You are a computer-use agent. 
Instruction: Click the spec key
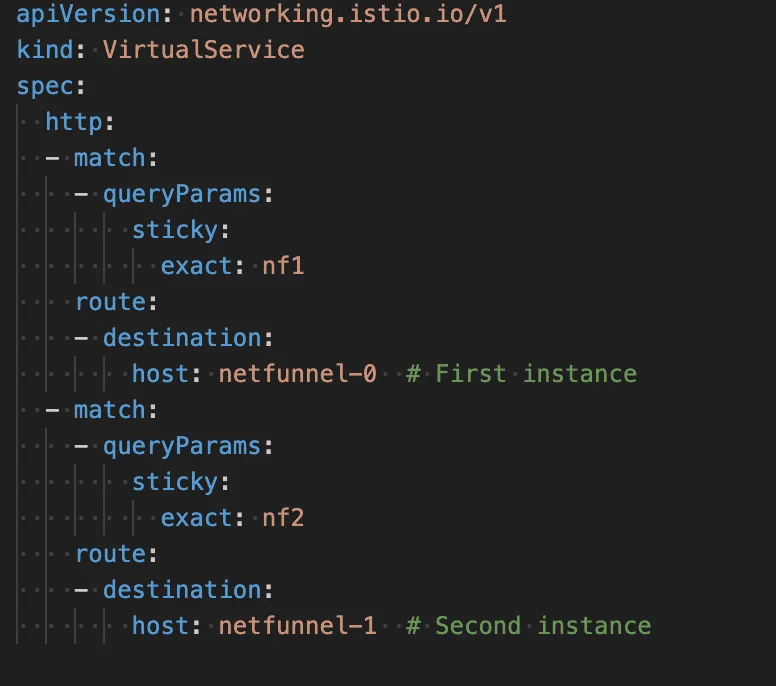(x=45, y=86)
